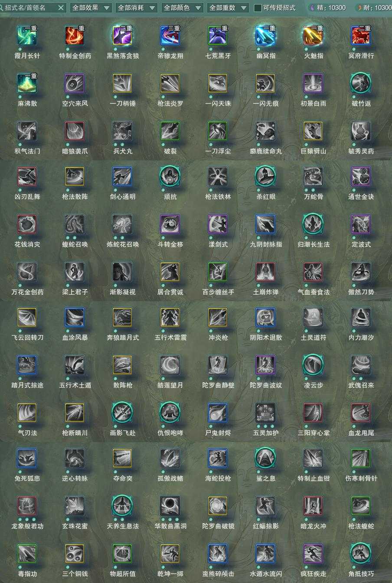The width and height of the screenshot is (392, 583).
Task: Click the 陀罗曲静壁 skill name
Action: pyautogui.click(x=218, y=385)
